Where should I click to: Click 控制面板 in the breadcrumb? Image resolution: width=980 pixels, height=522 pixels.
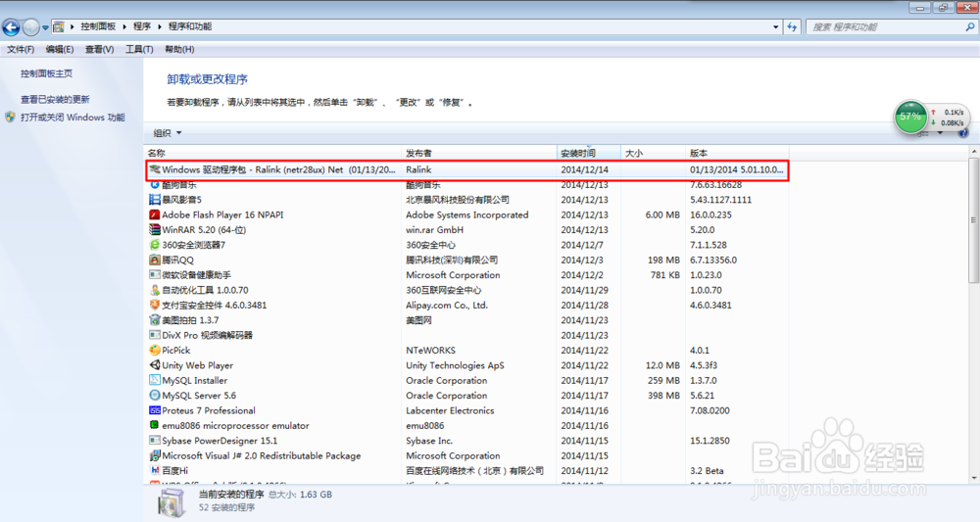[98, 26]
